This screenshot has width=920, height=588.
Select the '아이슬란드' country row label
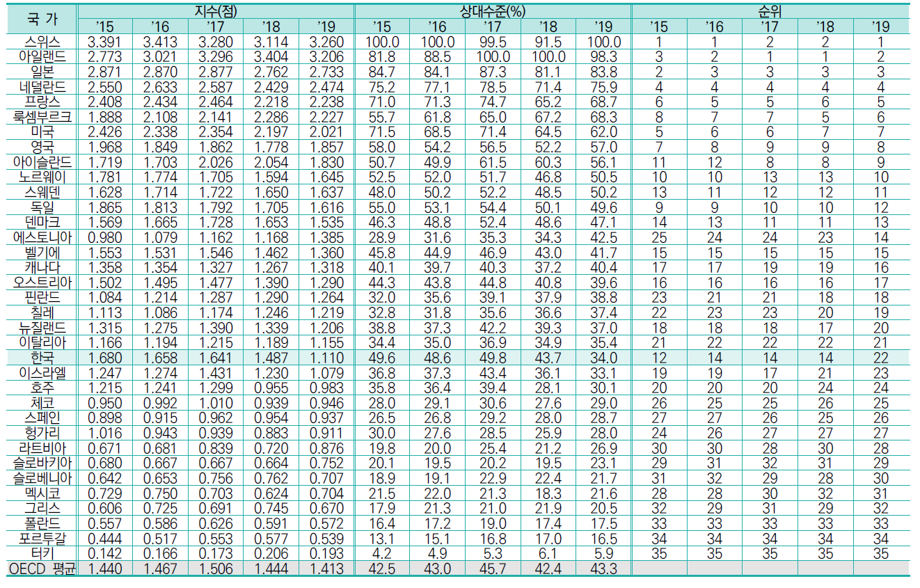pyautogui.click(x=42, y=162)
